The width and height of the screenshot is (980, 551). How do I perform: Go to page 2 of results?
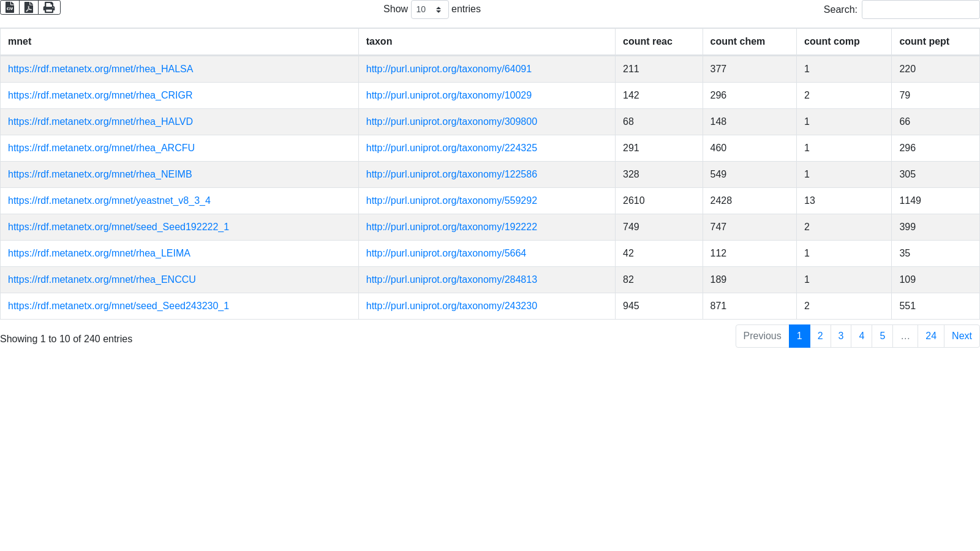tap(820, 336)
